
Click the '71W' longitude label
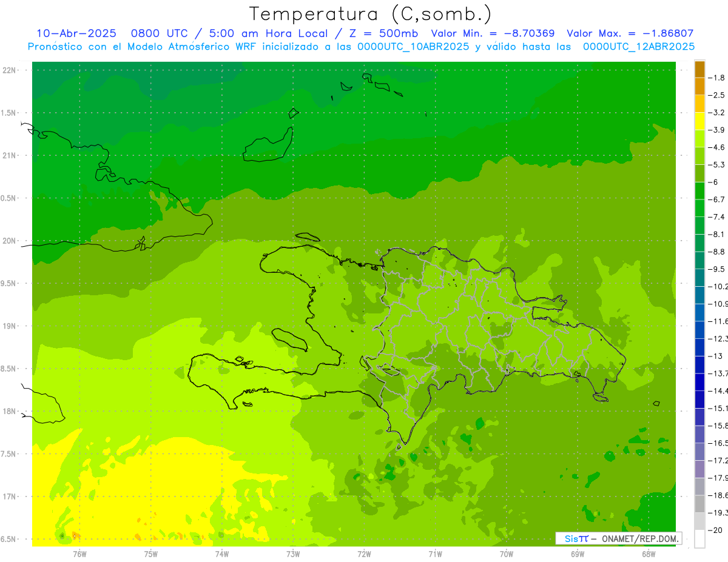[x=435, y=555]
